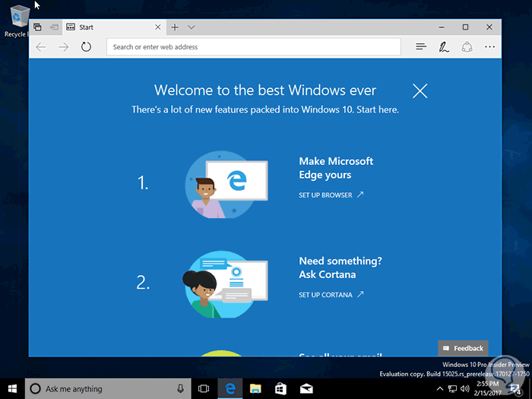Viewport: 532px width, 399px height.
Task: Open the Feedback button
Action: pyautogui.click(x=463, y=348)
